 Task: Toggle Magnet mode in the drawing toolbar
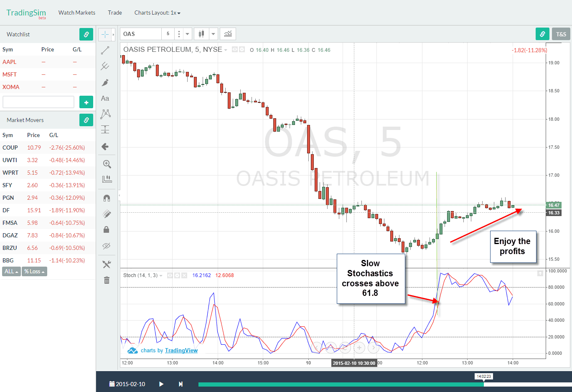point(106,198)
